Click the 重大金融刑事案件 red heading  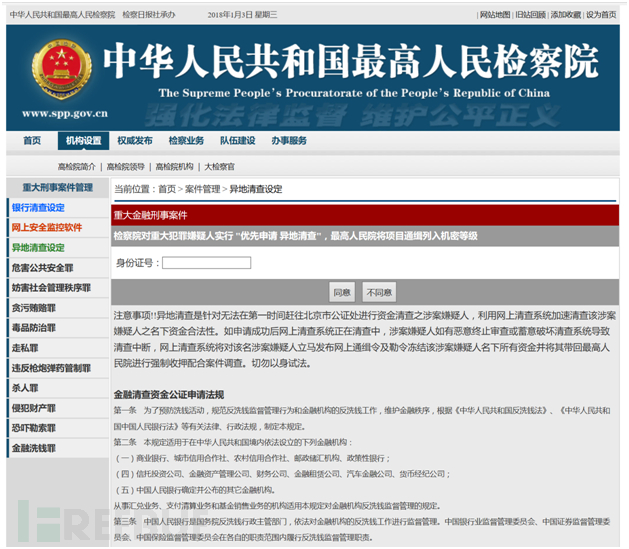click(150, 216)
